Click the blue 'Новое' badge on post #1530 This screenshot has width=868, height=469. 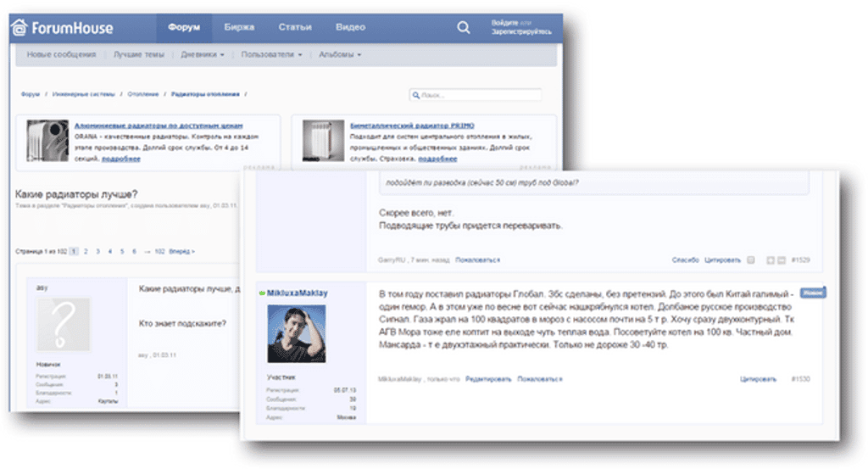(813, 293)
